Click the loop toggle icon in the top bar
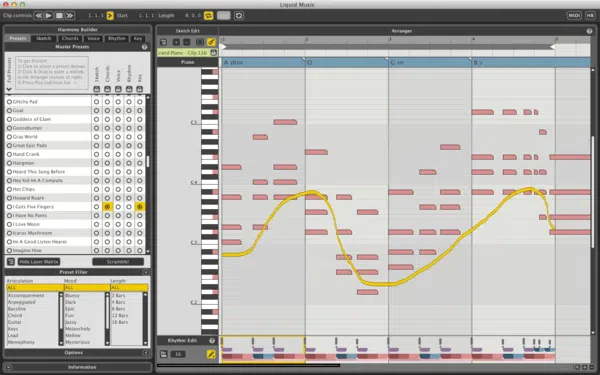 209,16
